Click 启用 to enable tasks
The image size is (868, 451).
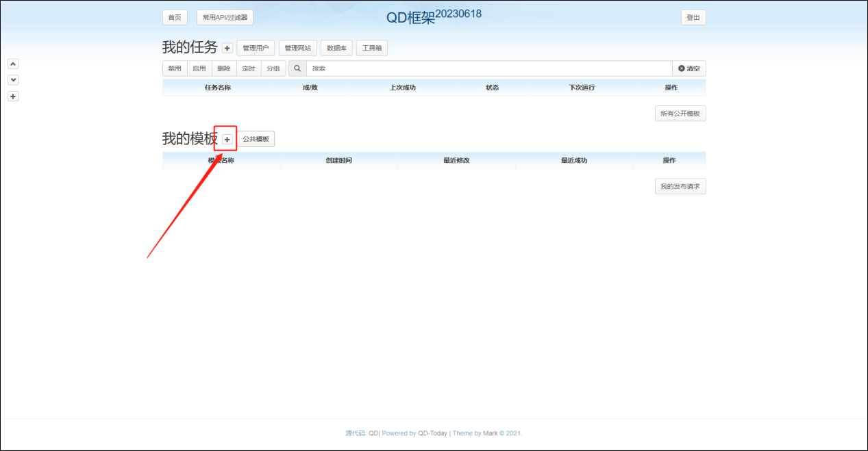click(x=199, y=68)
